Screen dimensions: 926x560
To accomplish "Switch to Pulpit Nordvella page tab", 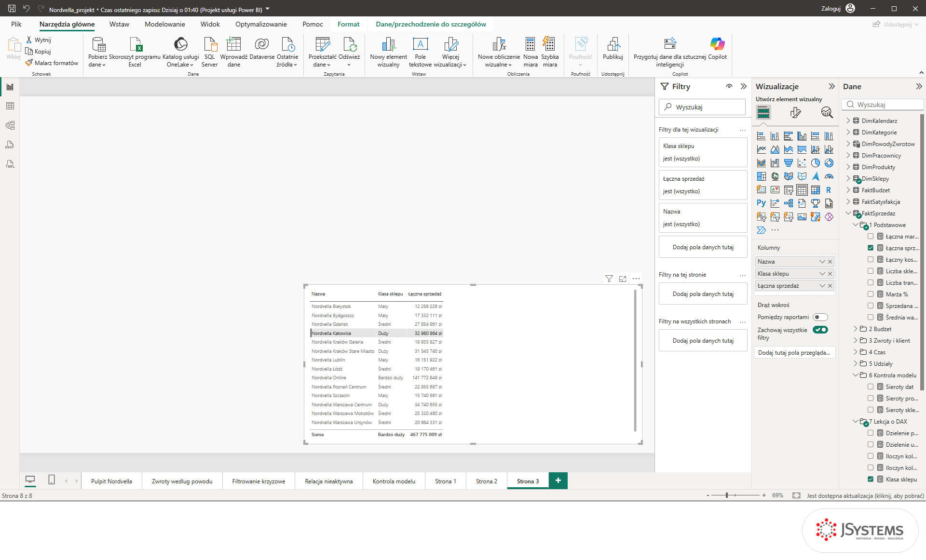I will pyautogui.click(x=111, y=481).
